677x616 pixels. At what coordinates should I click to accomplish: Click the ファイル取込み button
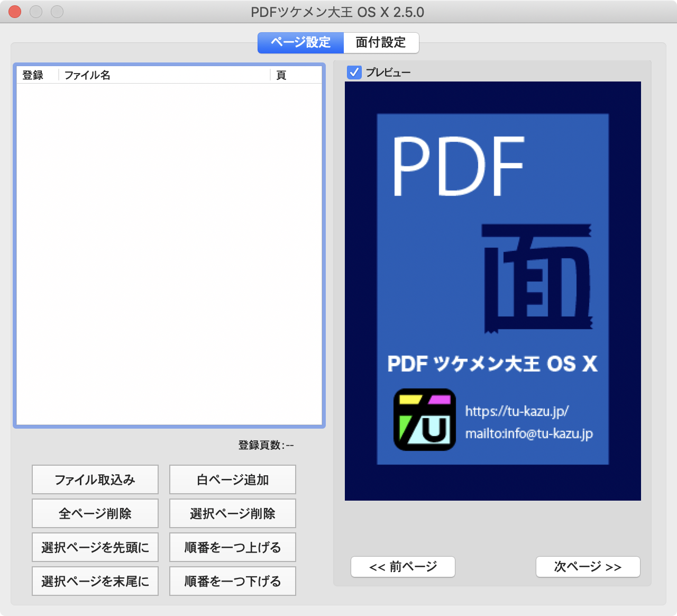click(x=95, y=479)
